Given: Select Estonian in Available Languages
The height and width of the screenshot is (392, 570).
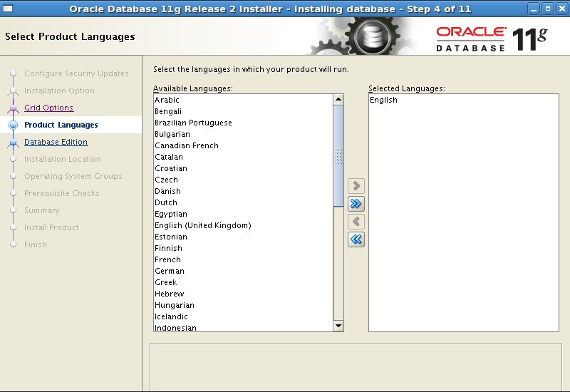Looking at the screenshot, I should (x=243, y=237).
